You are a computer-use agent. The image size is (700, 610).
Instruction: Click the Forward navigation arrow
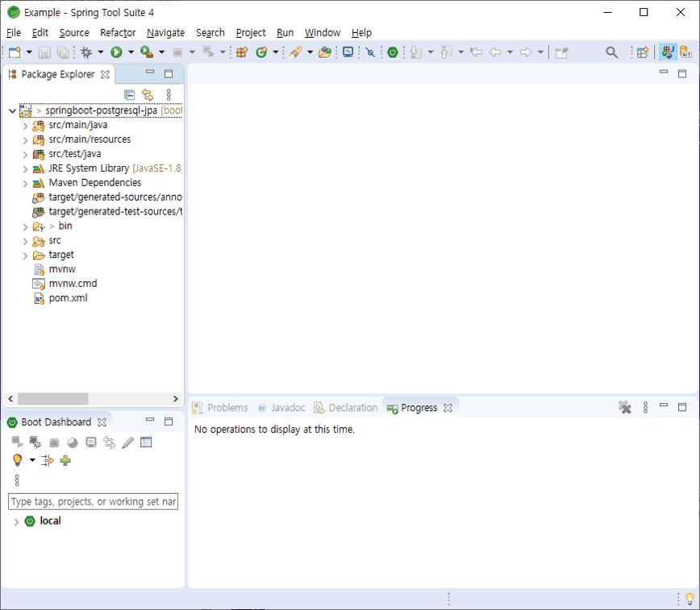tap(526, 52)
